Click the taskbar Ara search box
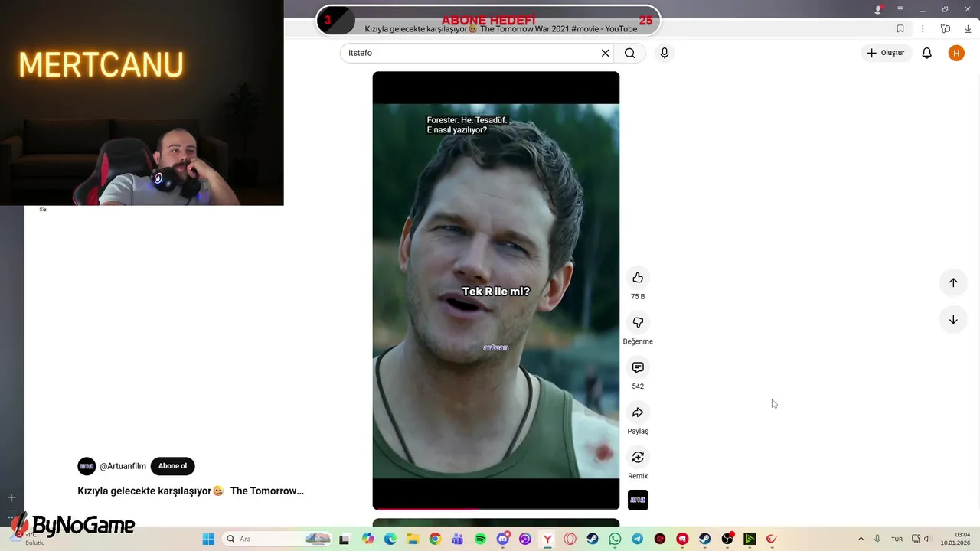980x551 pixels. coord(277,539)
